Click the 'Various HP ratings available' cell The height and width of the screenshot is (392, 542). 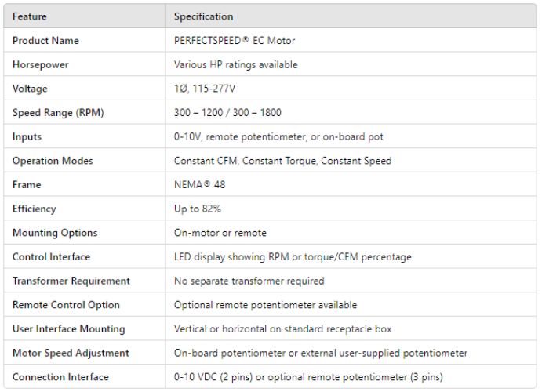click(235, 65)
